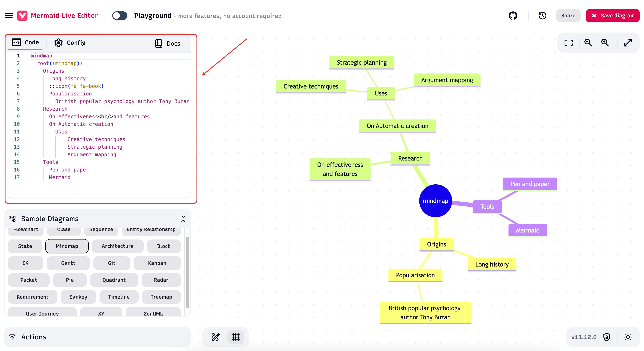Open the Docs tab
The width and height of the screenshot is (644, 351).
[168, 43]
